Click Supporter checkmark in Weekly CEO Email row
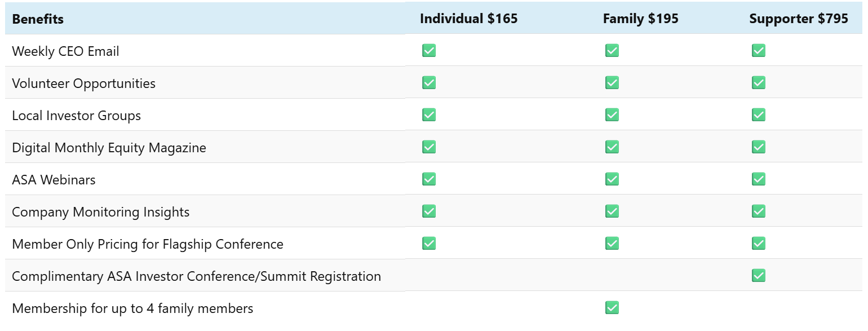Screen dimensions: 868x331 point(759,51)
